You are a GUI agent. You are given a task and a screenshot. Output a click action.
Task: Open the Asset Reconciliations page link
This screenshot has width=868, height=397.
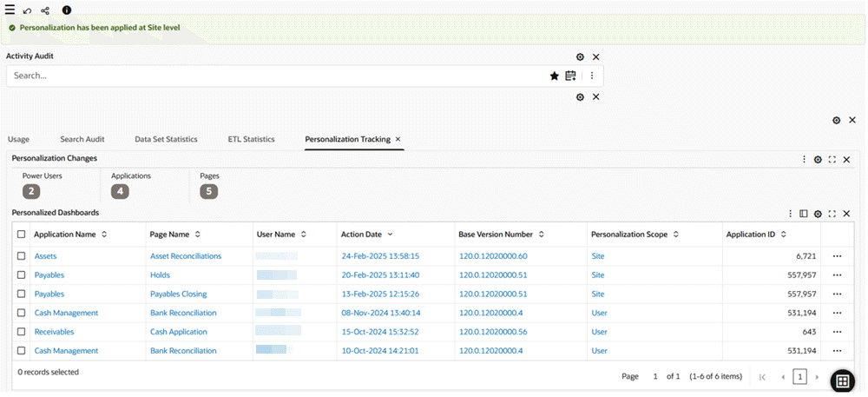186,256
